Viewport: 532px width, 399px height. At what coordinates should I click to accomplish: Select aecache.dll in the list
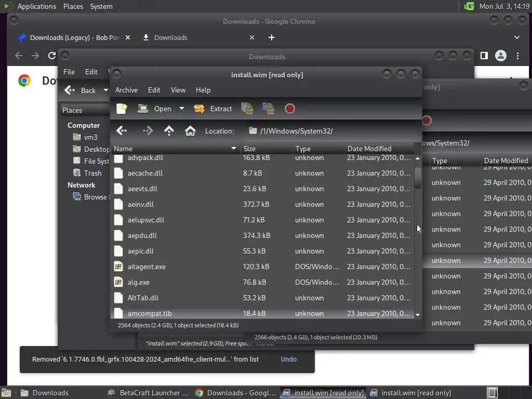point(262,173)
